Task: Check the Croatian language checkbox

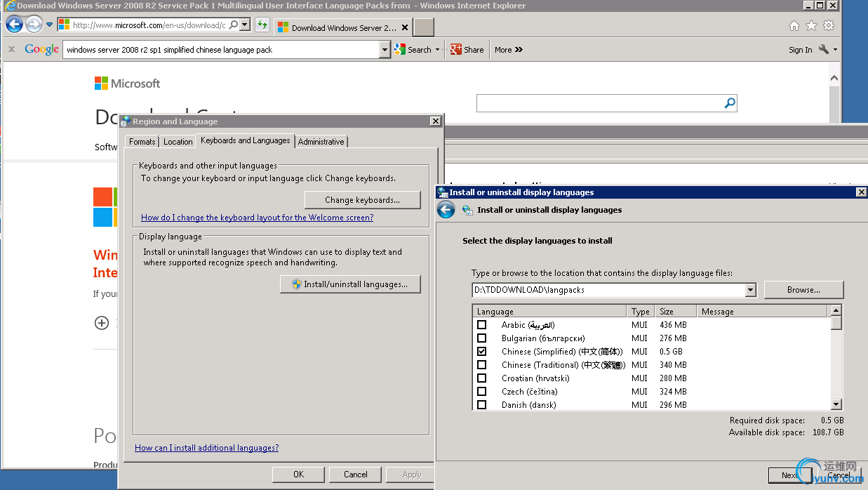Action: 481,378
